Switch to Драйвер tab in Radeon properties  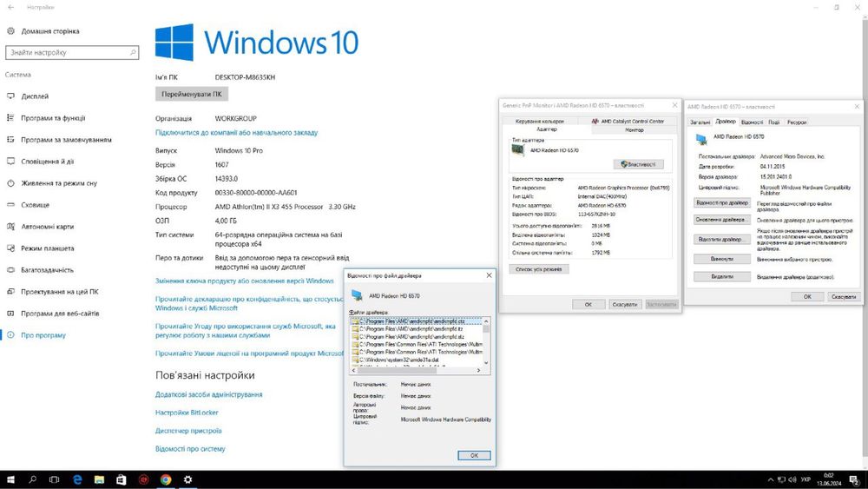(726, 122)
